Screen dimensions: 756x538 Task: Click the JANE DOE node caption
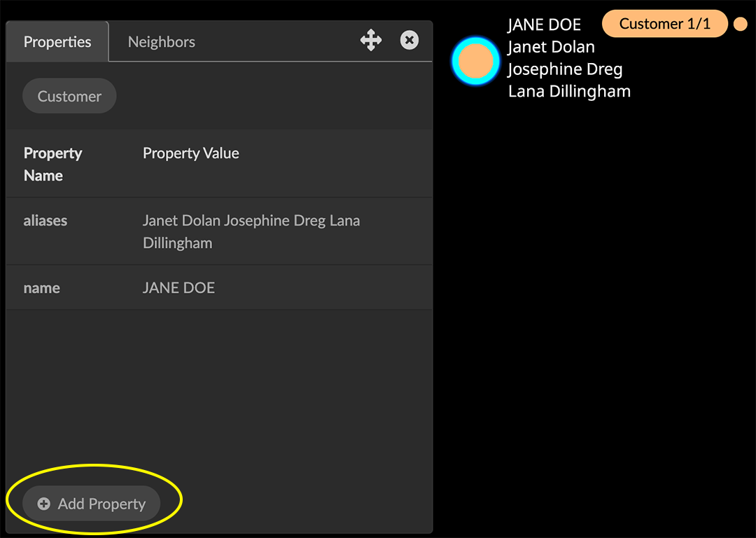545,25
